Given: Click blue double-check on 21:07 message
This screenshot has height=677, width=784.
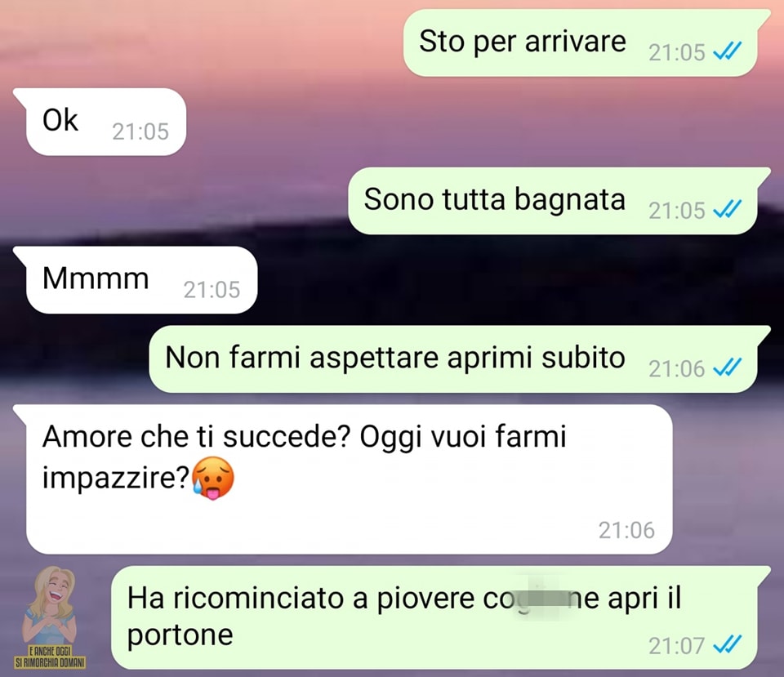Looking at the screenshot, I should pyautogui.click(x=728, y=644).
